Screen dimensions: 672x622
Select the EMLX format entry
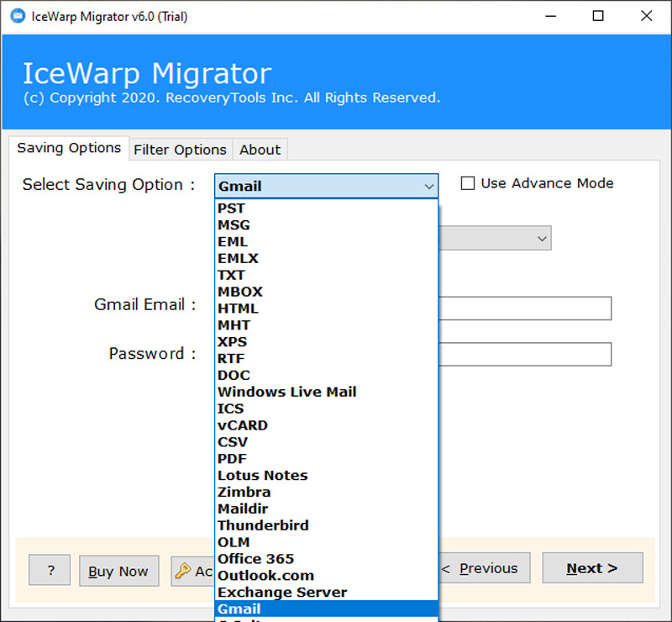(x=326, y=259)
